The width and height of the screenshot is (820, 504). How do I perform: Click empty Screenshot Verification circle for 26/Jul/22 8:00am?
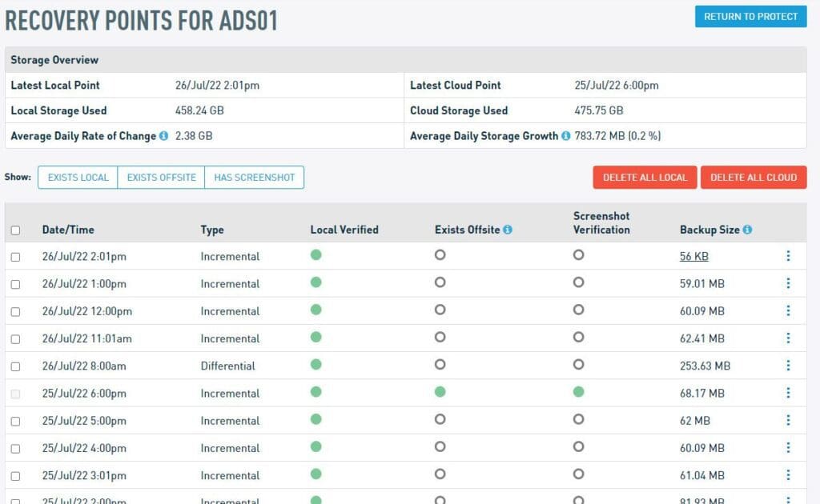tap(578, 365)
